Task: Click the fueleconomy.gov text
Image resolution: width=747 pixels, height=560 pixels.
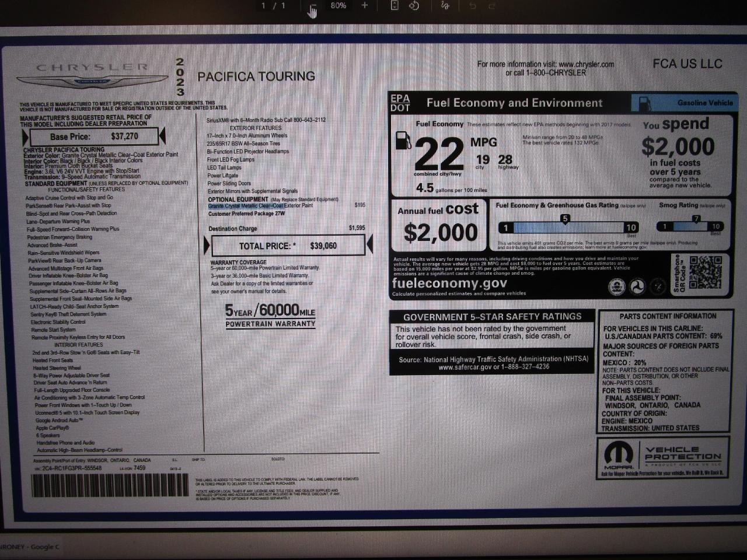Action: point(449,283)
